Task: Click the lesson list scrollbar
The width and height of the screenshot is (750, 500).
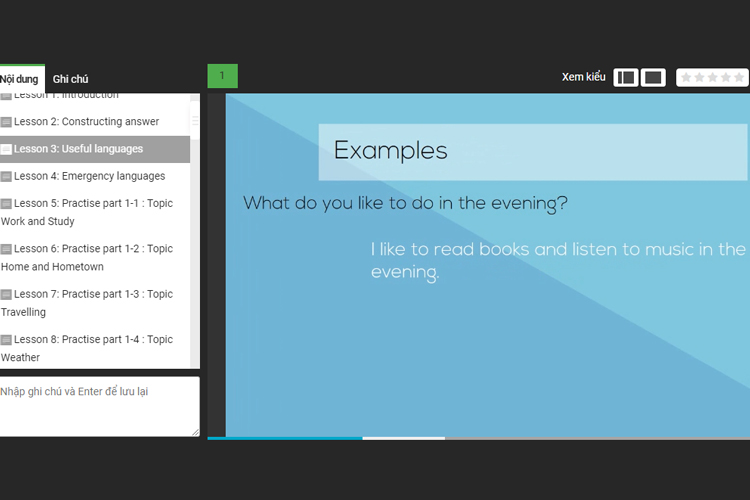Action: [x=195, y=230]
